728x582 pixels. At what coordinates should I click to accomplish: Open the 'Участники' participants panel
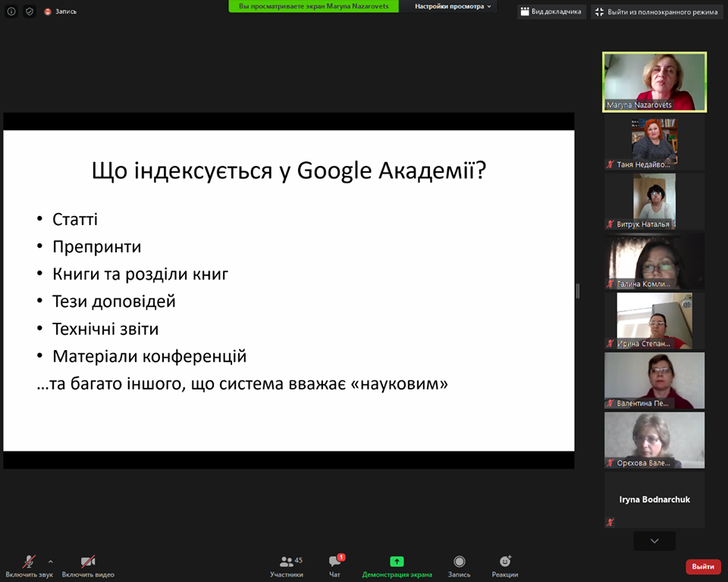(x=287, y=566)
